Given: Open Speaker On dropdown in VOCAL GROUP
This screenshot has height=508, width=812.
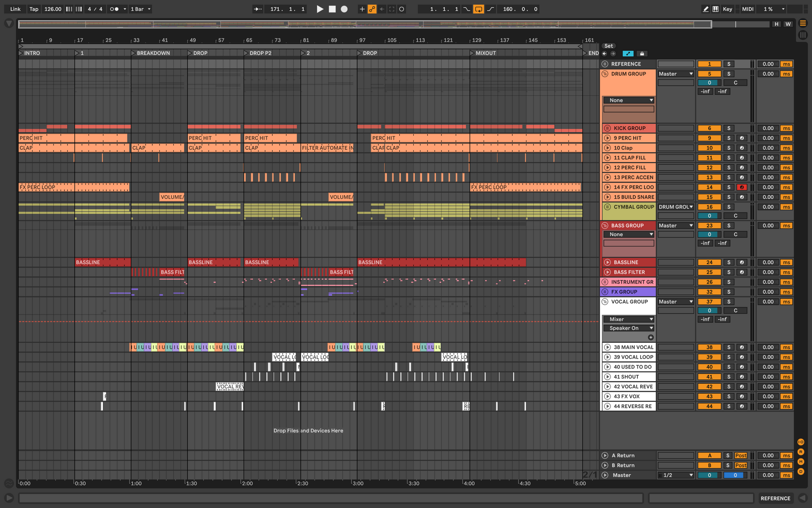Looking at the screenshot, I should click(629, 328).
